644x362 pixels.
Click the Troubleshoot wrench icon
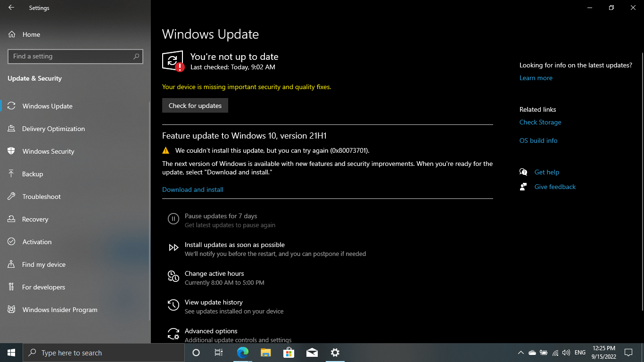pyautogui.click(x=11, y=197)
